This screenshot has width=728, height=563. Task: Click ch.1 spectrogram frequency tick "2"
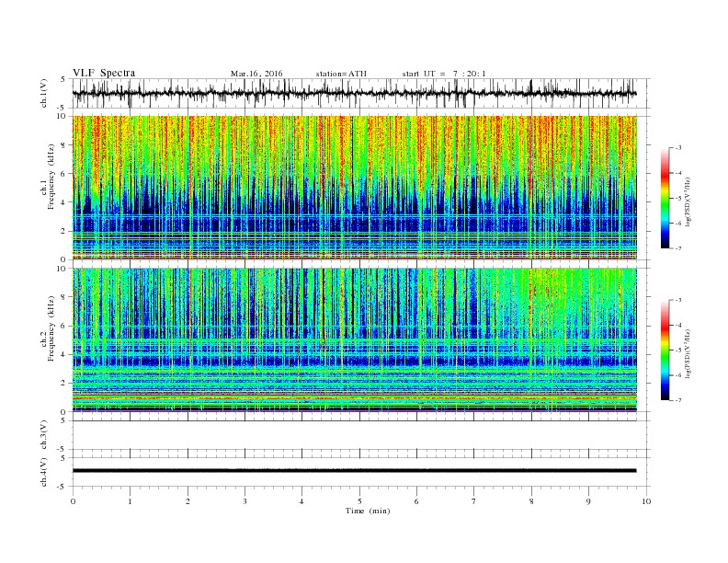tap(64, 231)
